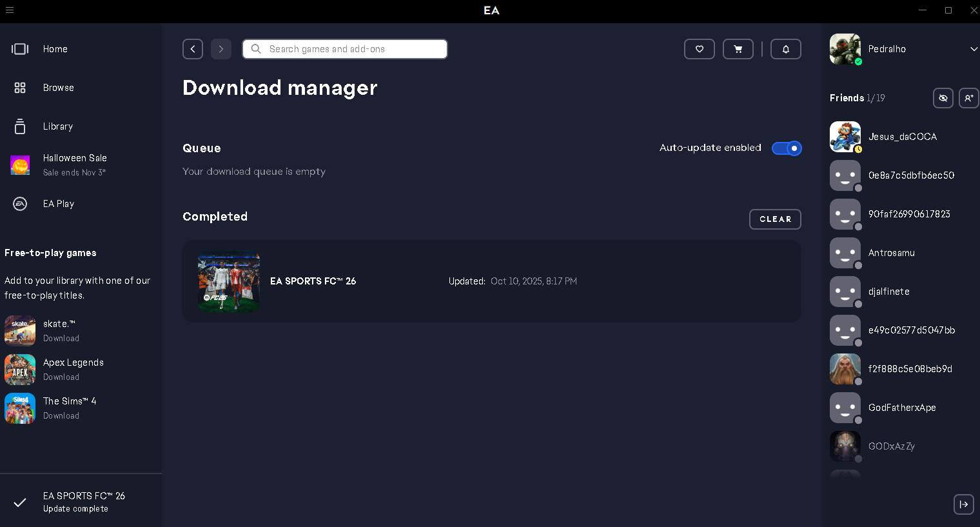This screenshot has width=980, height=527.
Task: Open the shopping cart
Action: pyautogui.click(x=738, y=49)
